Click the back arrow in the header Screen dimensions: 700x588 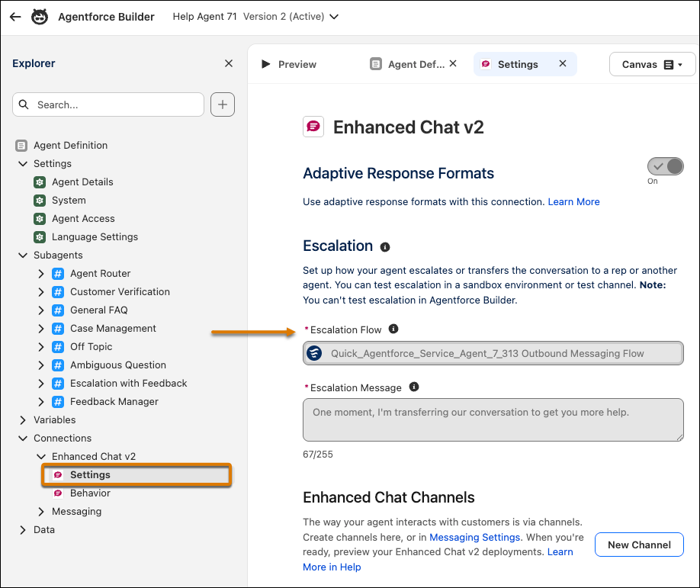click(x=15, y=17)
